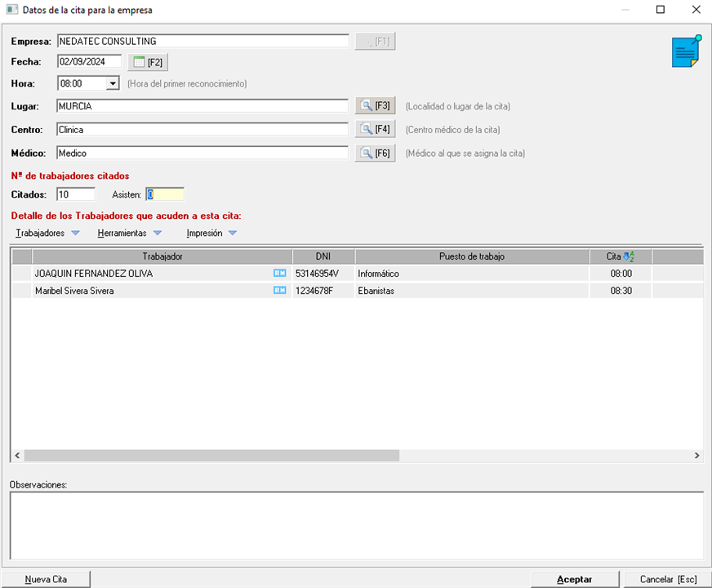This screenshot has width=712, height=588.
Task: Open calendar picker with F2 button
Action: (148, 62)
